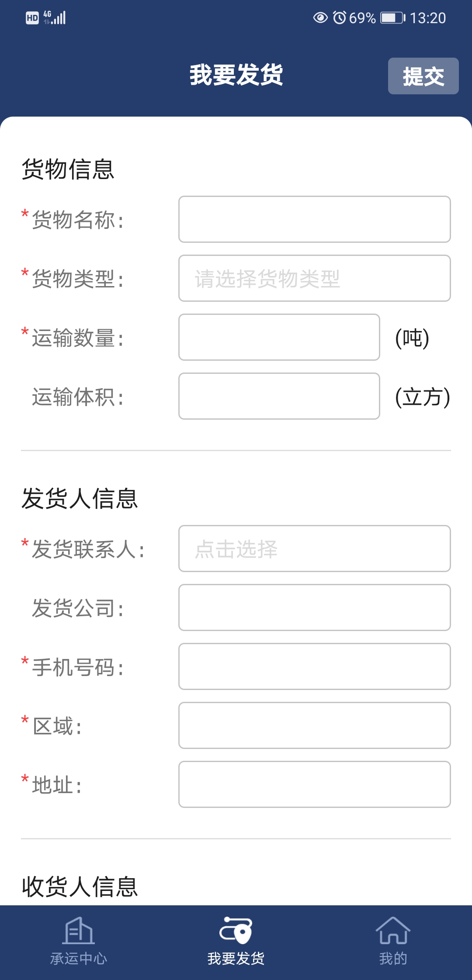Tap the 我的 house icon

click(393, 930)
